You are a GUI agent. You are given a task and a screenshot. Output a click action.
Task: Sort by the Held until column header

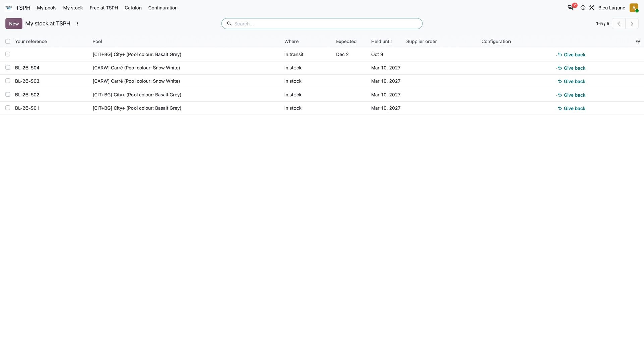pos(381,41)
